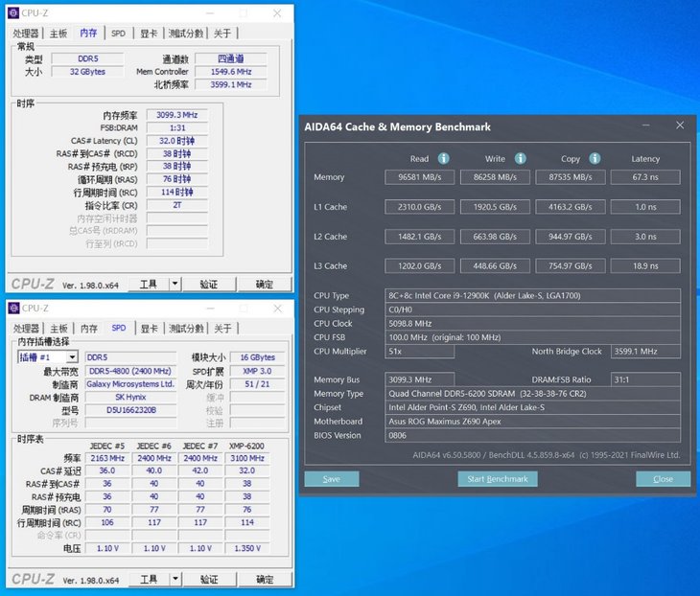Click the 确定 button in bottom CPU-Z window
700x596 pixels.
coord(265,580)
